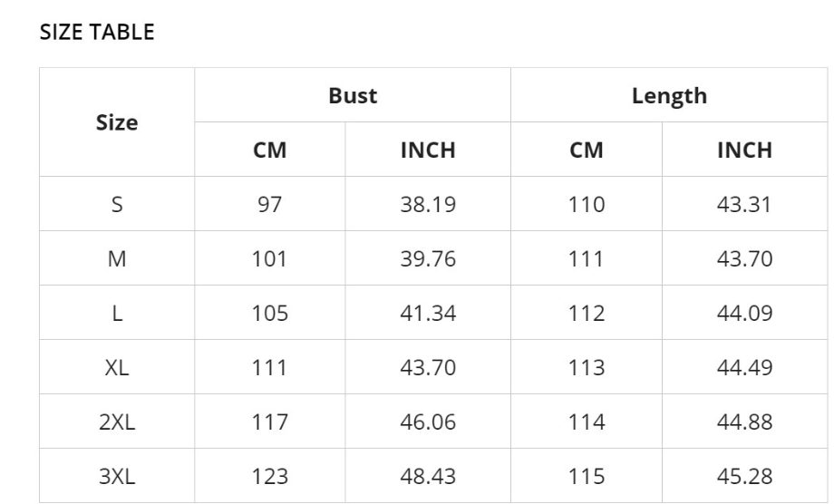
Task: Click the 3XL size row label
Action: click(117, 477)
